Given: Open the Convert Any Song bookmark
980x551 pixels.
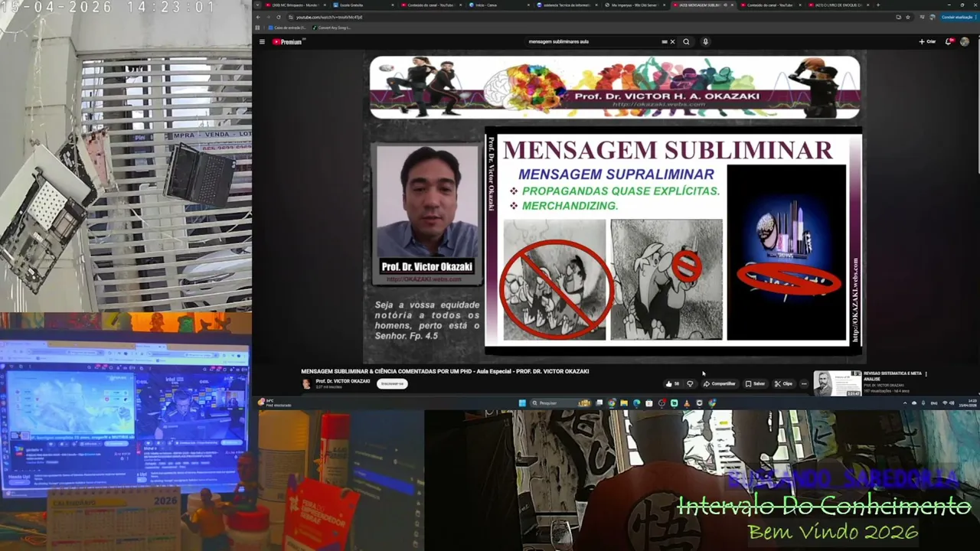Looking at the screenshot, I should coord(332,28).
